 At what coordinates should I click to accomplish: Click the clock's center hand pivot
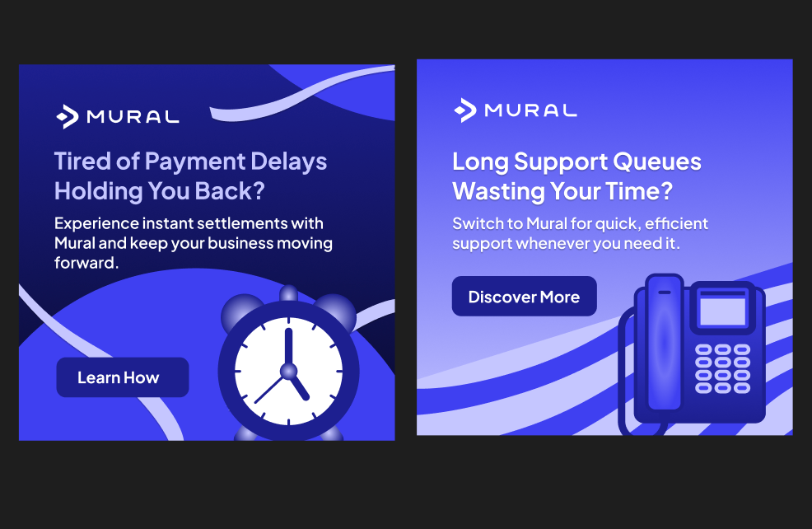click(288, 371)
